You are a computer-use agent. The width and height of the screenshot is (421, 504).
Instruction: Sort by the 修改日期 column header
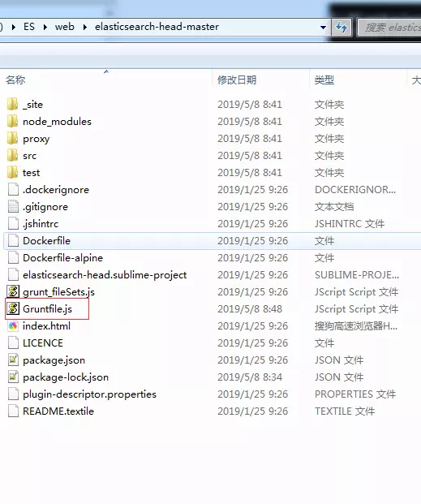coord(237,80)
